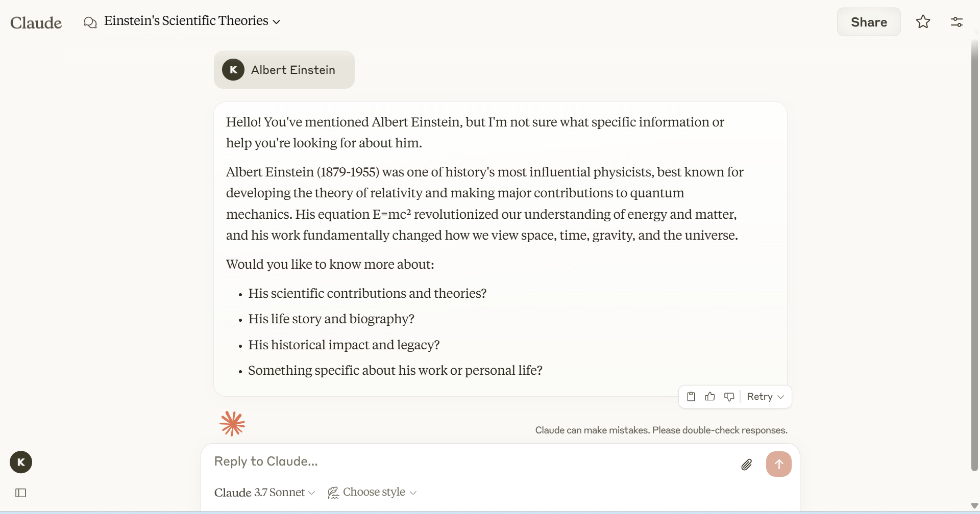
Task: Give the response a thumbs down
Action: point(729,397)
